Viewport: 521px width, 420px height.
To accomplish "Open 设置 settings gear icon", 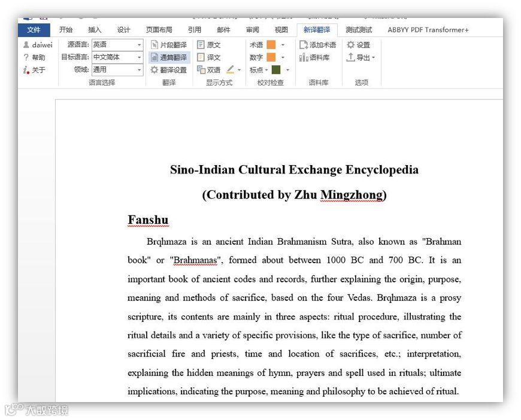I will click(350, 45).
